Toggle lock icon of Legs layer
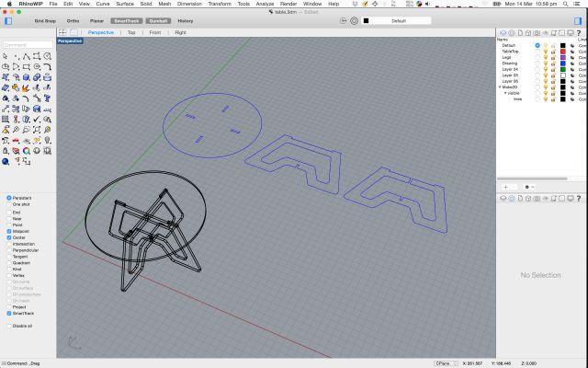This screenshot has height=368, width=588. tap(553, 57)
